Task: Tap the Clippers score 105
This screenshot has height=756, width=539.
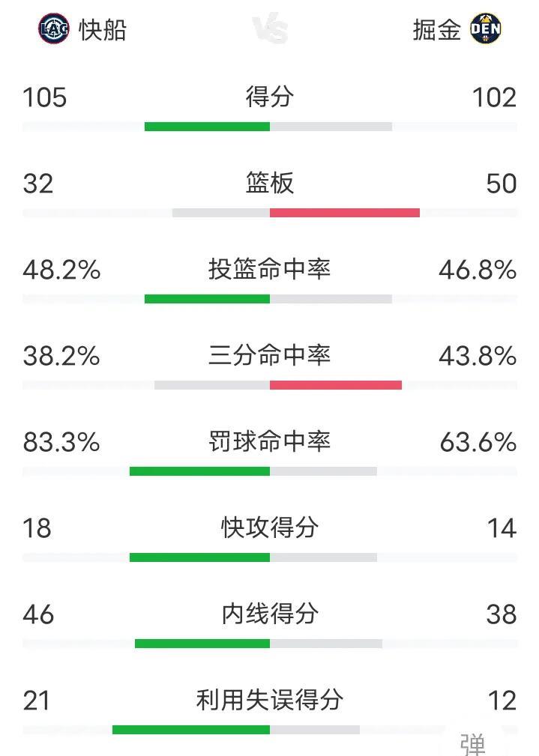Action: 45,97
